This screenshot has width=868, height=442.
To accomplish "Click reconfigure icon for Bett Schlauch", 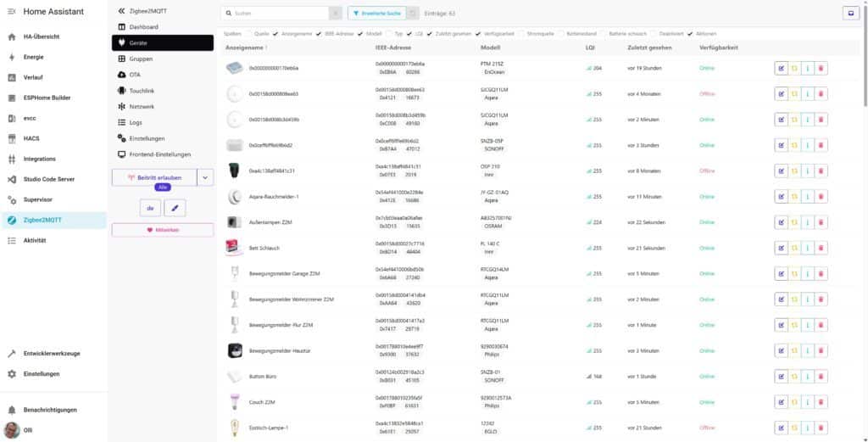I will (794, 249).
